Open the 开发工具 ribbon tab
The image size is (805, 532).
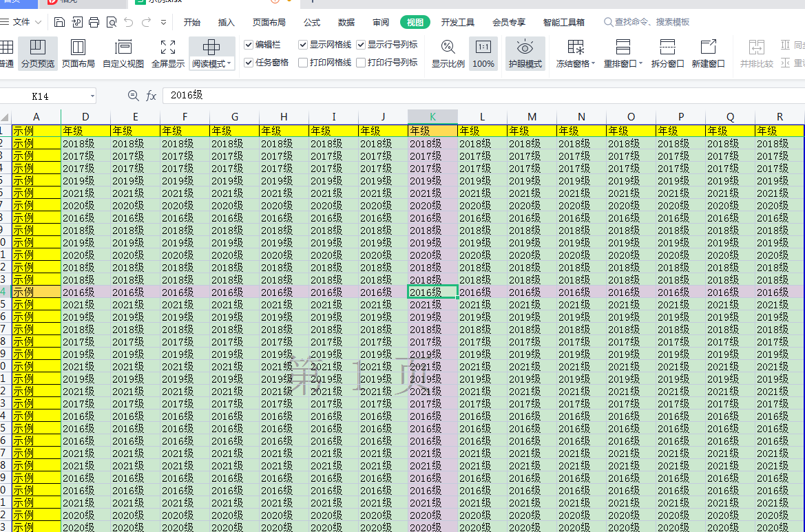(457, 22)
